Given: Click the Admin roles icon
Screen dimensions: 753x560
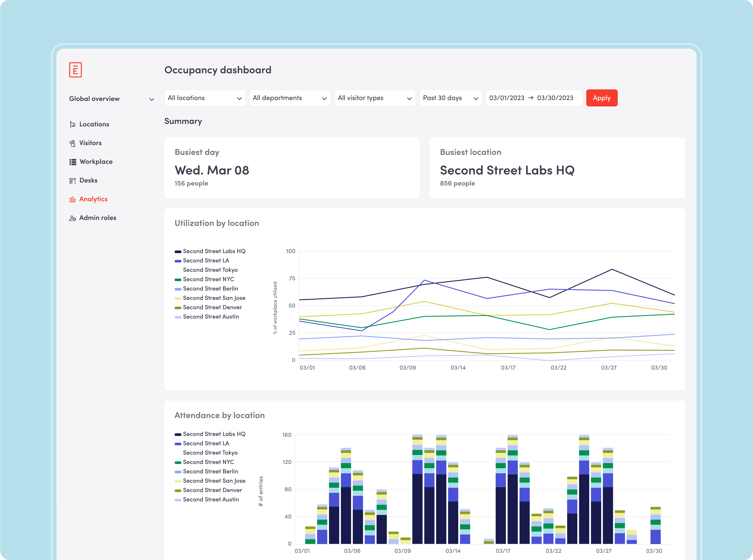Looking at the screenshot, I should click(72, 218).
